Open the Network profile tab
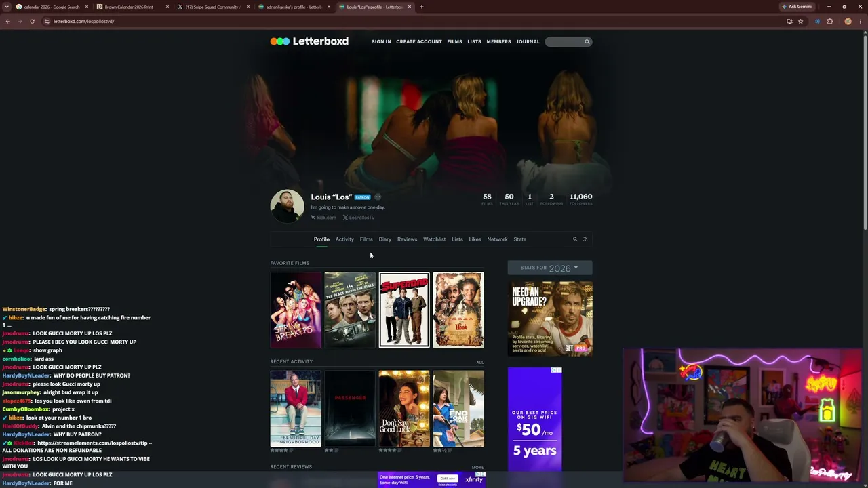 (497, 239)
